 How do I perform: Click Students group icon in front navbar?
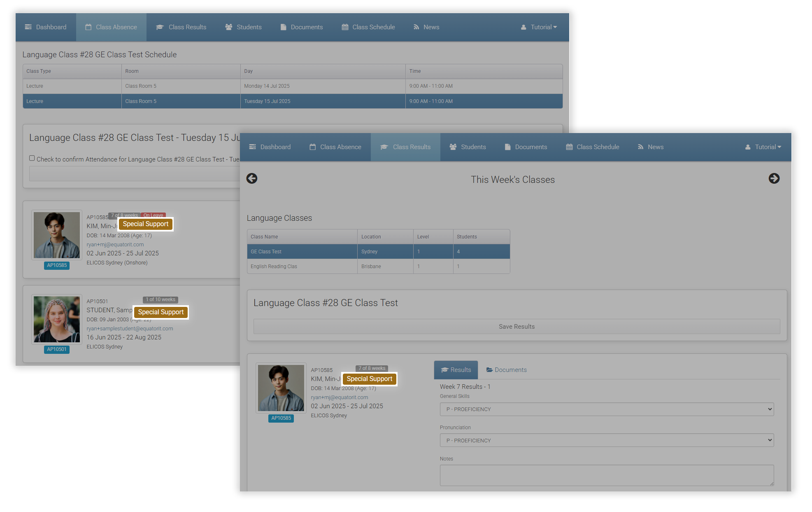pyautogui.click(x=453, y=147)
